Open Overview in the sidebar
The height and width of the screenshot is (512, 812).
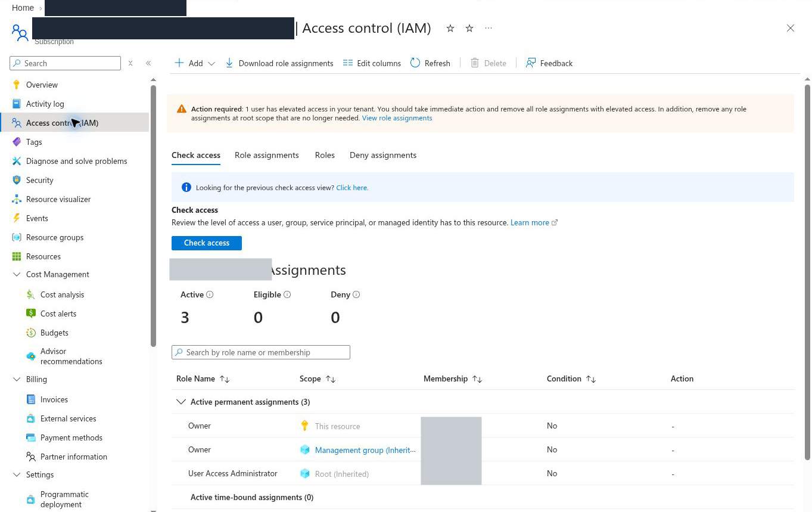pyautogui.click(x=42, y=85)
